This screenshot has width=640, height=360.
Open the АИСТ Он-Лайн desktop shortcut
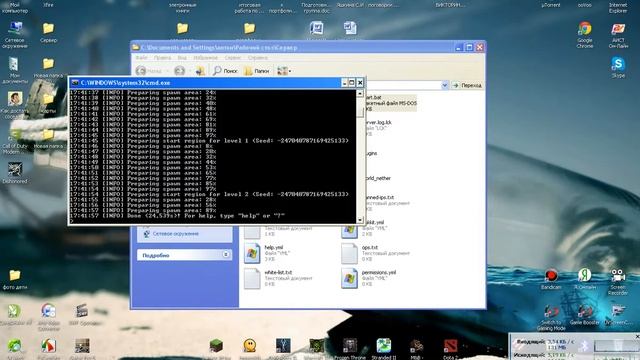point(618,34)
